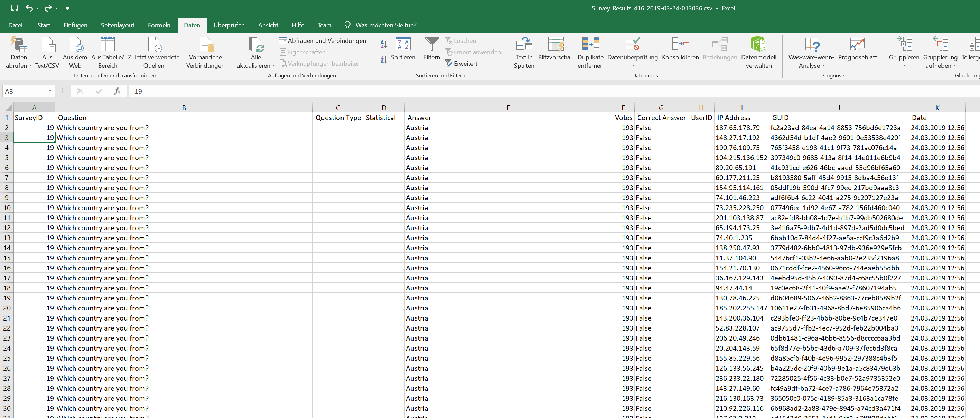The height and width of the screenshot is (418, 980).
Task: Click the Filtern funnel icon
Action: click(x=431, y=45)
